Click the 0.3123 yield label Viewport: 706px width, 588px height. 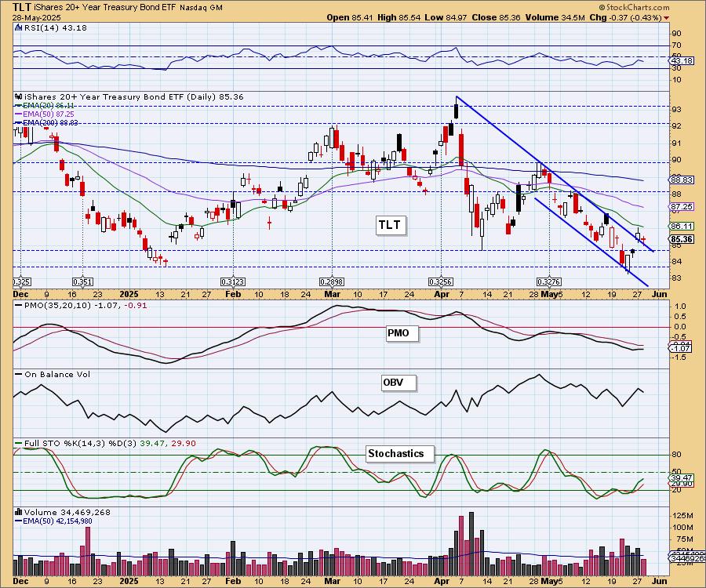pyautogui.click(x=233, y=282)
